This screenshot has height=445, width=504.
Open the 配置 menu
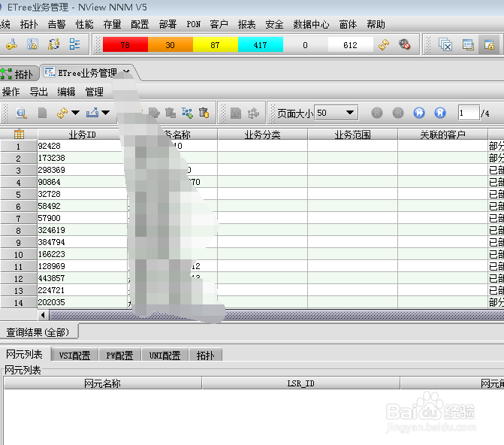140,25
